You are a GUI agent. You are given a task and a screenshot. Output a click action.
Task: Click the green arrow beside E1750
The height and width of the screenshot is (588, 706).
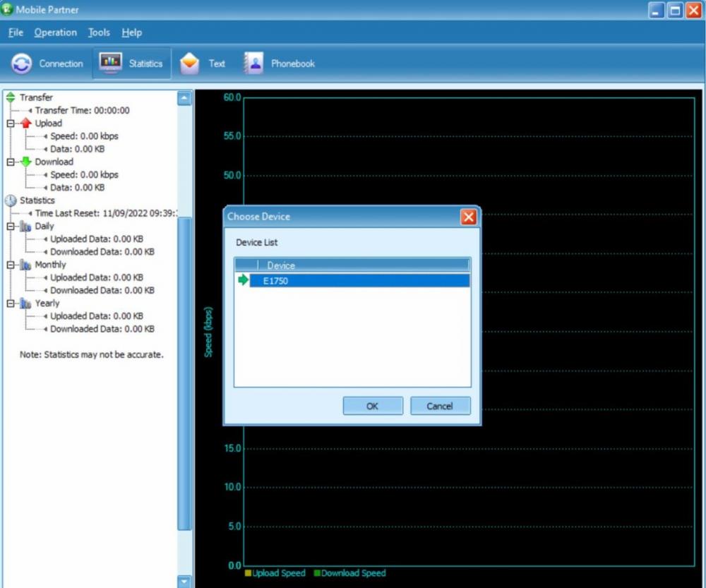[x=244, y=280]
